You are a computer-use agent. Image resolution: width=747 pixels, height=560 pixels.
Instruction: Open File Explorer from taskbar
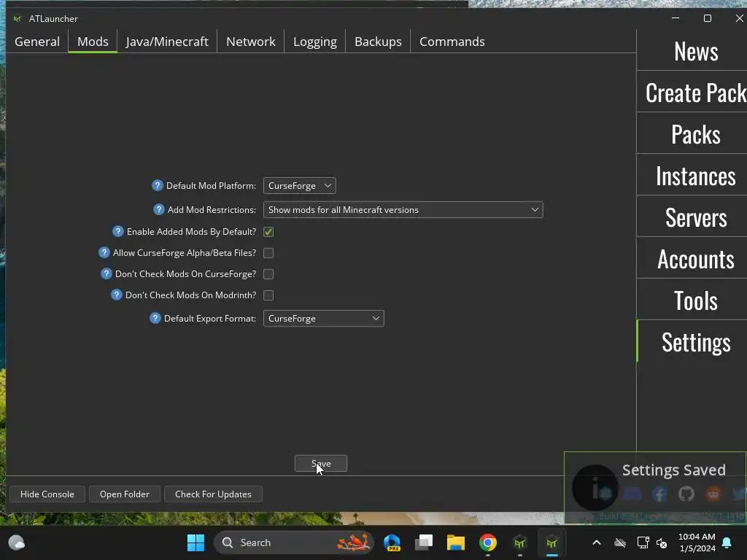[x=455, y=542]
